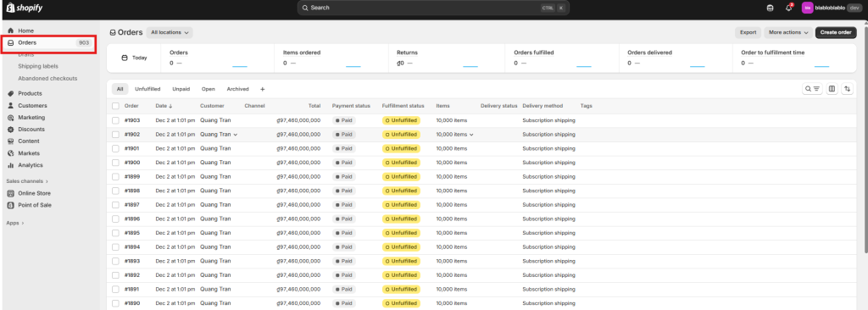Check the box for order #1900
Image resolution: width=868 pixels, height=310 pixels.
115,163
